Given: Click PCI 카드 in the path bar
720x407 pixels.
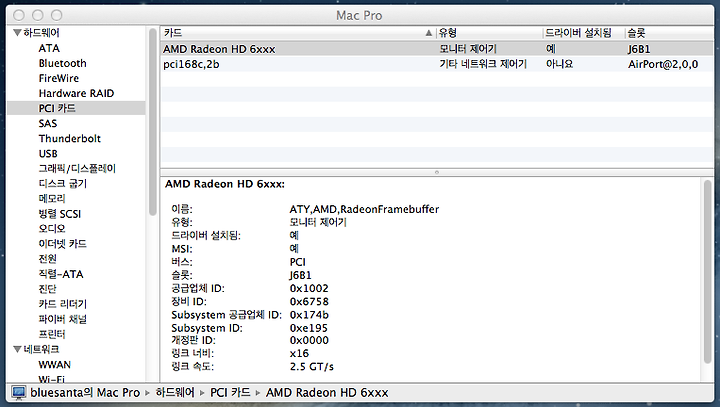Looking at the screenshot, I should click(230, 393).
